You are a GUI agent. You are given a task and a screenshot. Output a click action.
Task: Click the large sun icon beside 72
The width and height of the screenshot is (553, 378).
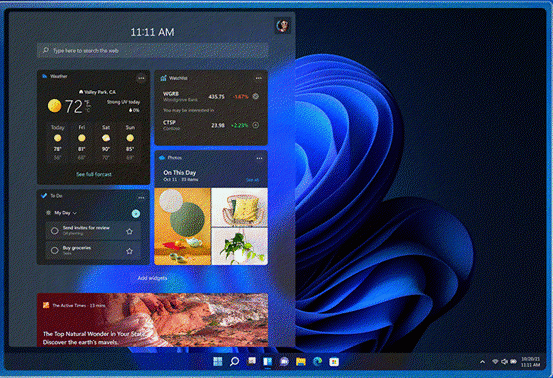pos(54,106)
